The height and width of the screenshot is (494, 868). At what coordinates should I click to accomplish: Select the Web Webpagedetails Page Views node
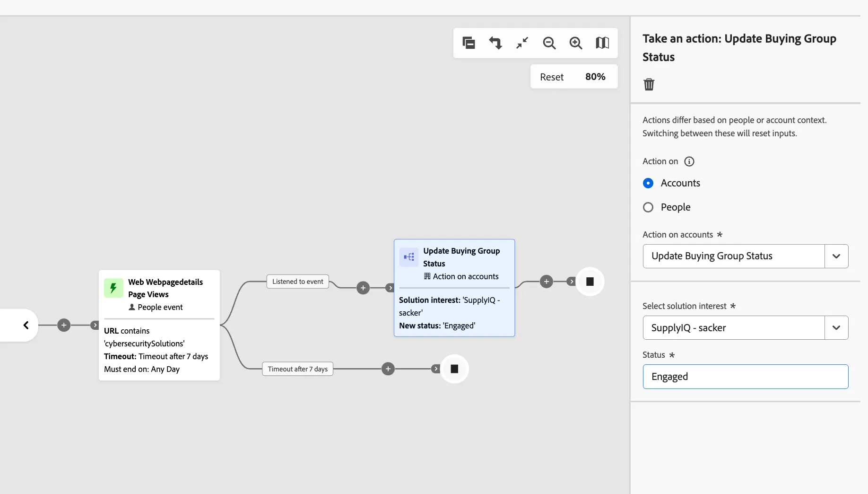tap(159, 325)
